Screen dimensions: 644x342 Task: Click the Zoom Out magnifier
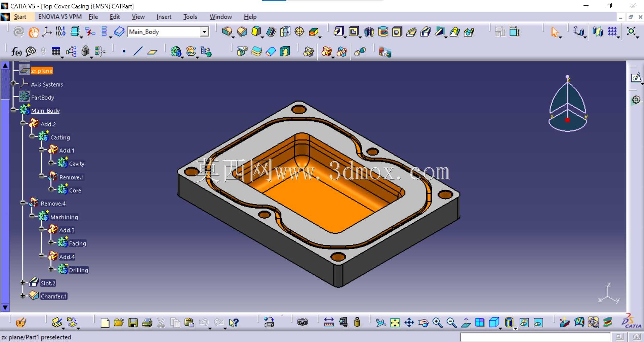click(451, 323)
